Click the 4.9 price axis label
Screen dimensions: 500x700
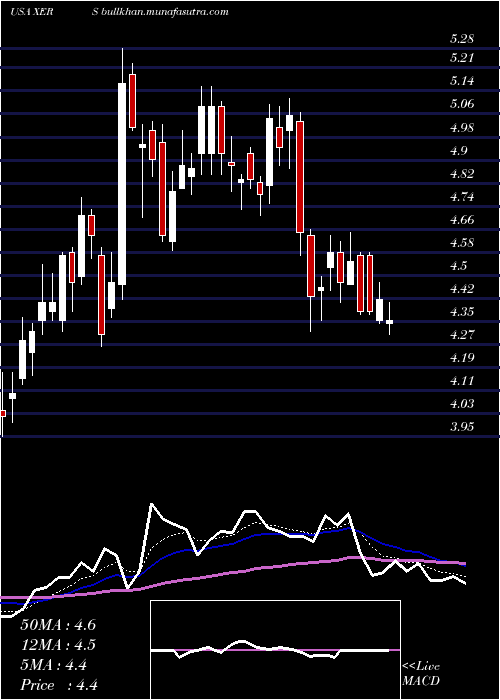coord(458,150)
